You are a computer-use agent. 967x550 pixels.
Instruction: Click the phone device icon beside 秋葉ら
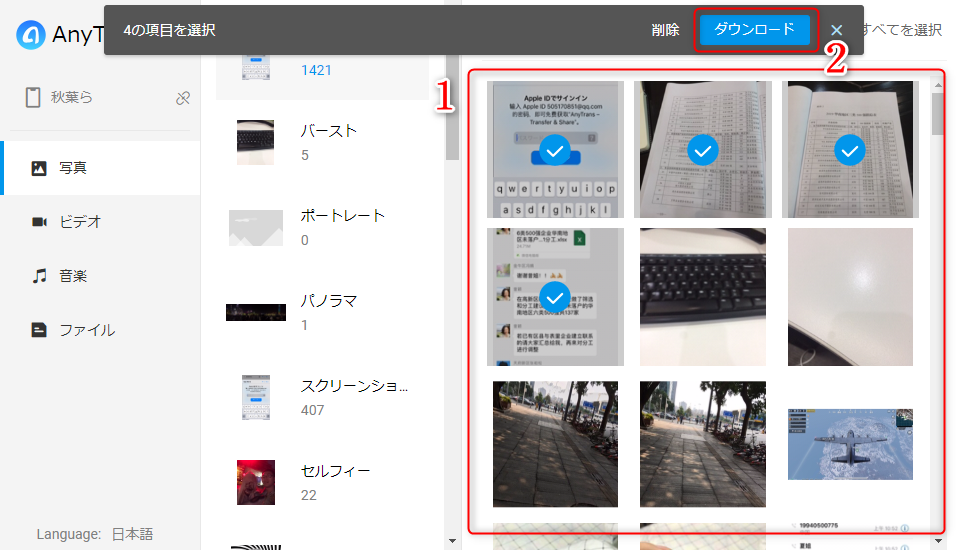[x=33, y=97]
